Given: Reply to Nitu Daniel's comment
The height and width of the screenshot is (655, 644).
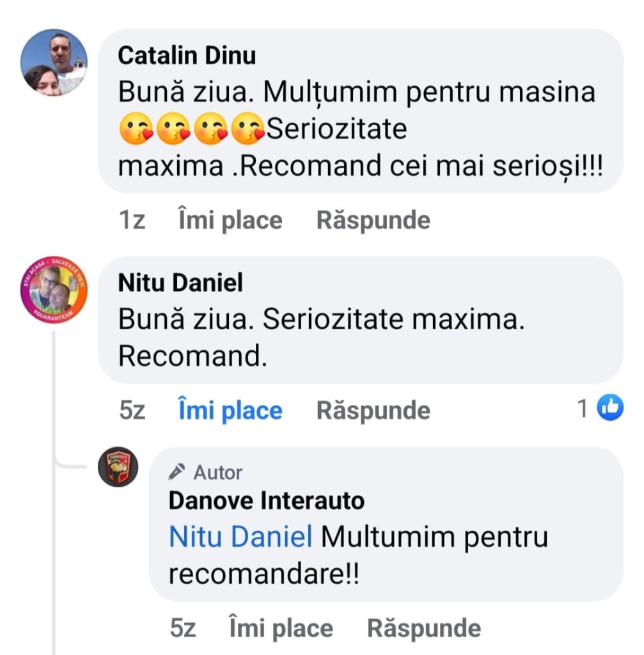Looking at the screenshot, I should (x=373, y=411).
